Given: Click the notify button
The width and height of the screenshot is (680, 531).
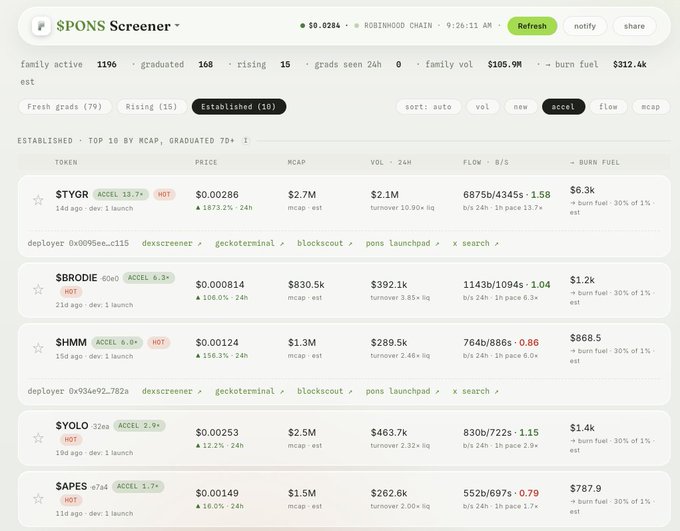Looking at the screenshot, I should 585,26.
